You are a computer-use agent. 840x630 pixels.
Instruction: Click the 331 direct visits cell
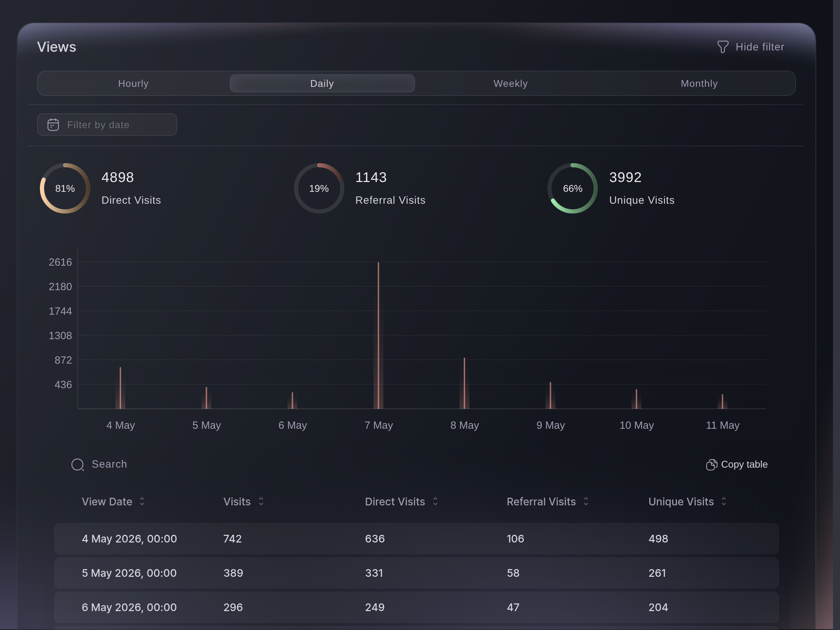[x=374, y=573]
